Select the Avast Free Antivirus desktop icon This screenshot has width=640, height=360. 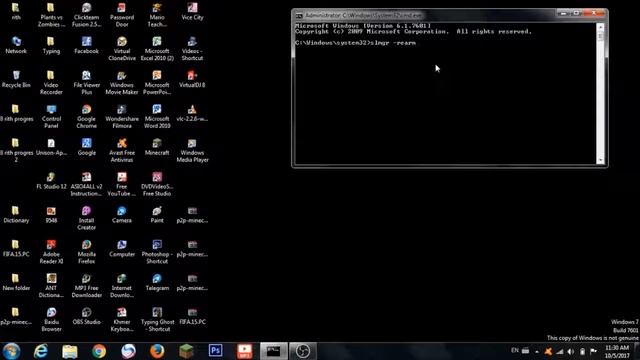[122, 150]
